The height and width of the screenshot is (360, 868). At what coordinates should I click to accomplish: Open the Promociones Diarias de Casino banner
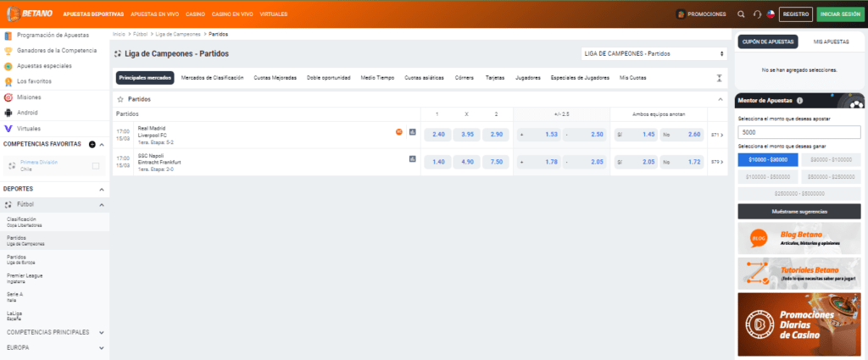(x=799, y=324)
